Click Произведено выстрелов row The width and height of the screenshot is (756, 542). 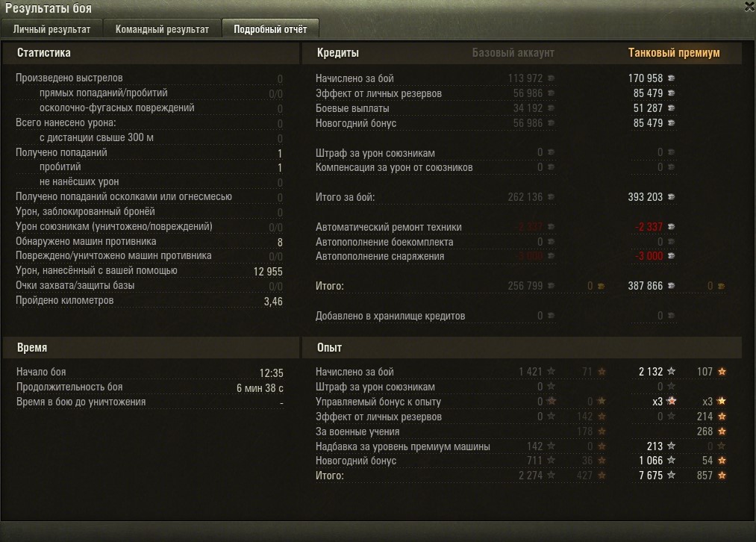tap(149, 78)
